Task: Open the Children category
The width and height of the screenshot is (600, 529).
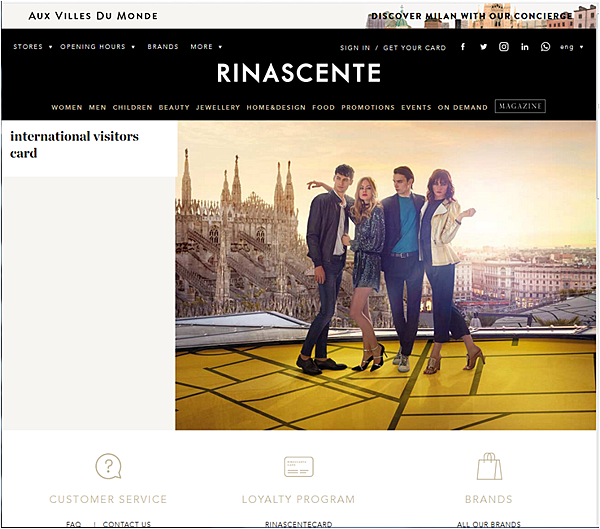Action: click(x=132, y=108)
